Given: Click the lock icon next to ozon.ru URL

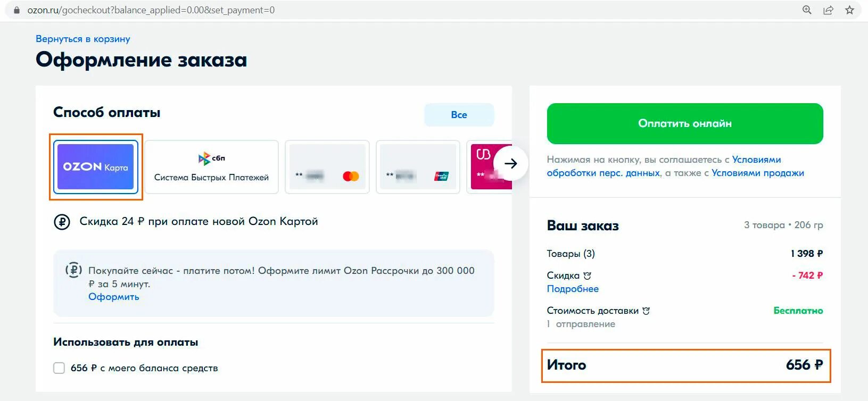Looking at the screenshot, I should click(x=16, y=10).
